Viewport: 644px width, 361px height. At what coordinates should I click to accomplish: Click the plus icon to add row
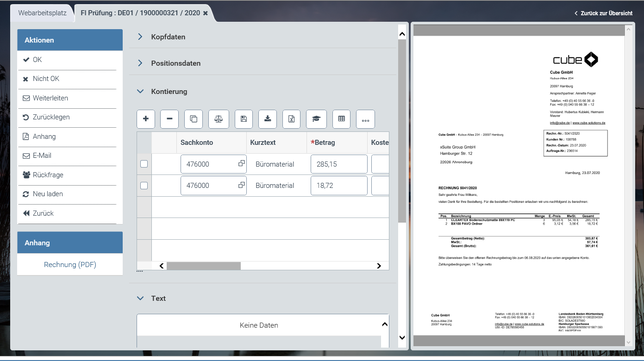coord(146,119)
